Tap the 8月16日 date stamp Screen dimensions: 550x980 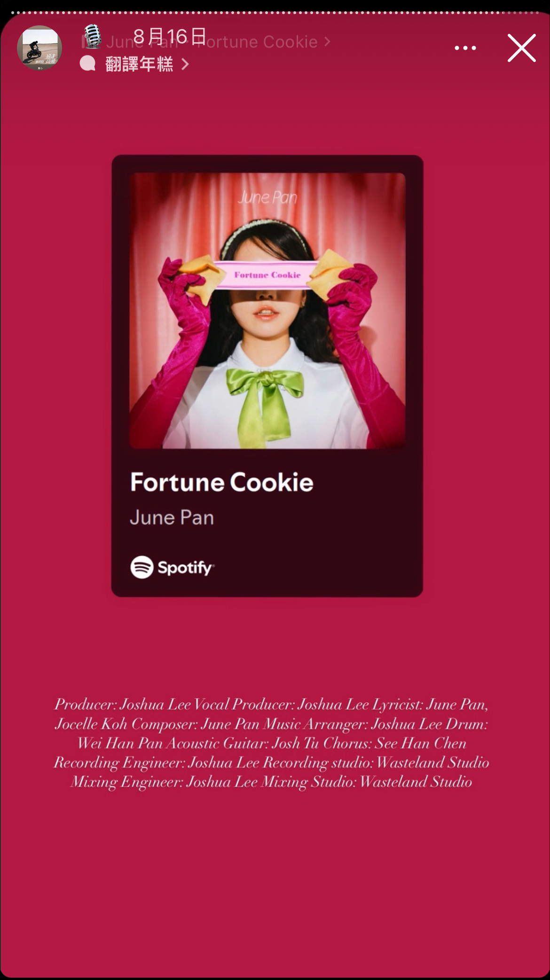169,36
